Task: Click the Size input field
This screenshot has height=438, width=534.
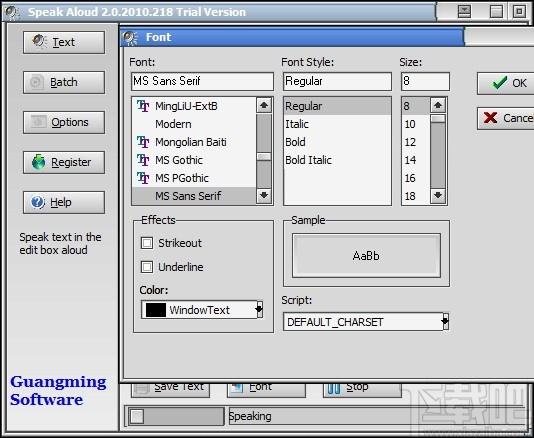Action: click(425, 81)
